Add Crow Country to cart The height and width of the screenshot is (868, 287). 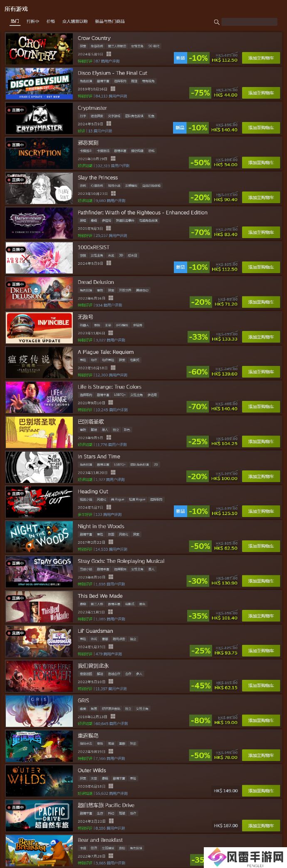click(x=261, y=58)
